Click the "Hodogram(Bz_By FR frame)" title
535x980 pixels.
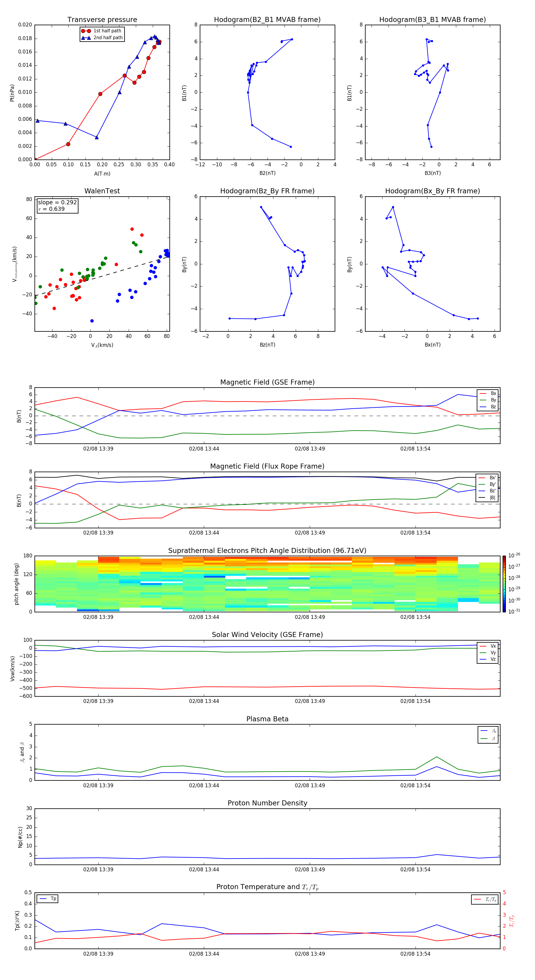[x=267, y=191]
